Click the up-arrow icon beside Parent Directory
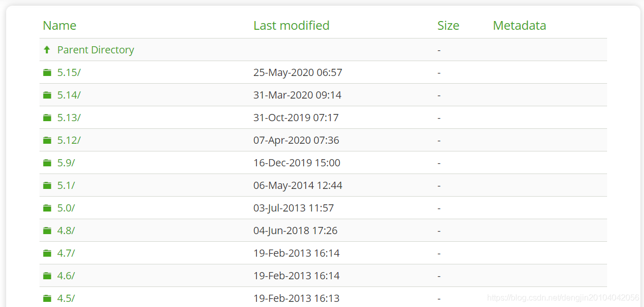 click(x=47, y=50)
